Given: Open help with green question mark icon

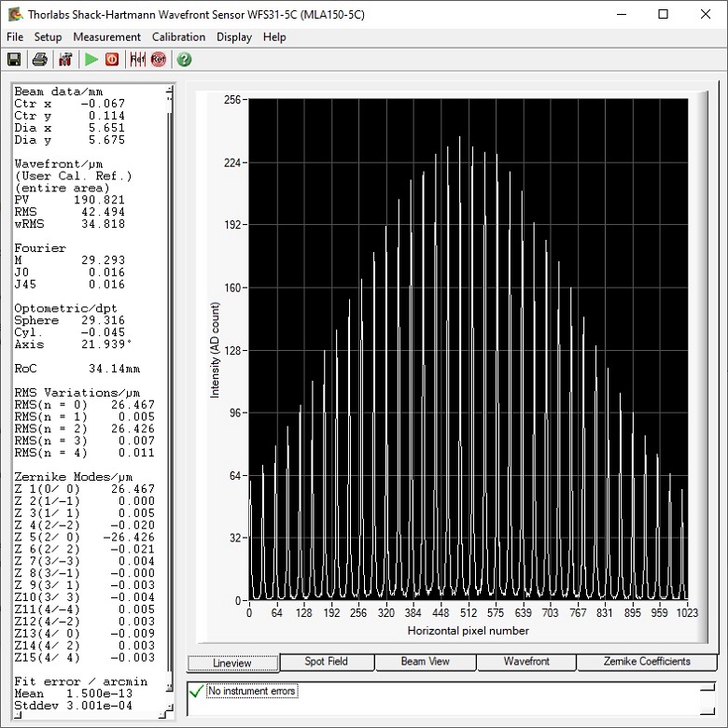Looking at the screenshot, I should [x=184, y=60].
